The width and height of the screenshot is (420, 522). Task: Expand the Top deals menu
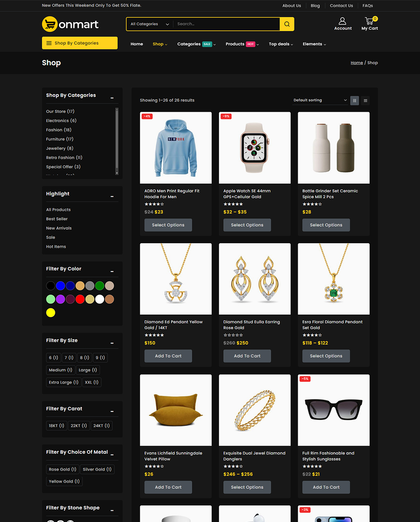click(281, 44)
